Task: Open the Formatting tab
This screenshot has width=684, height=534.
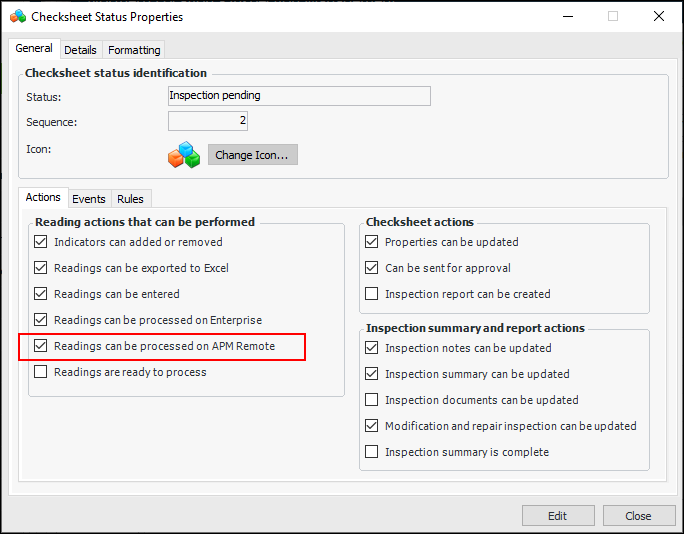Action: point(134,50)
